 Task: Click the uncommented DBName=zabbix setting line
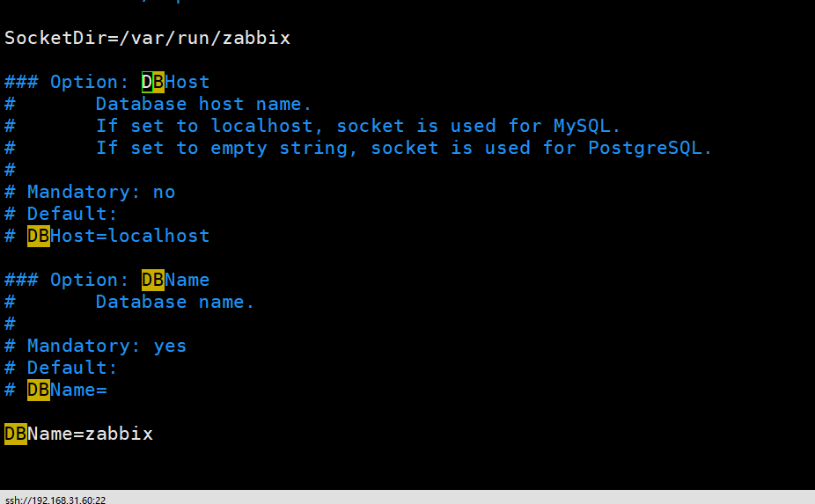(x=79, y=434)
